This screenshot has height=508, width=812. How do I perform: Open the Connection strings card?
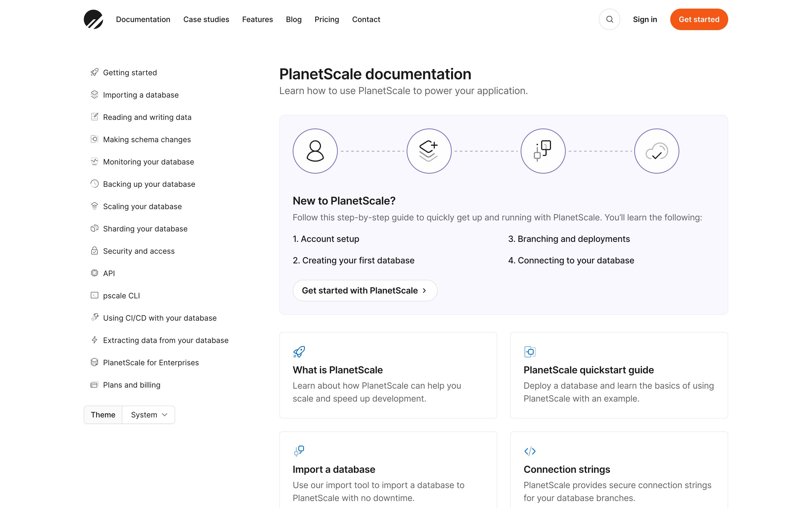[x=619, y=470]
